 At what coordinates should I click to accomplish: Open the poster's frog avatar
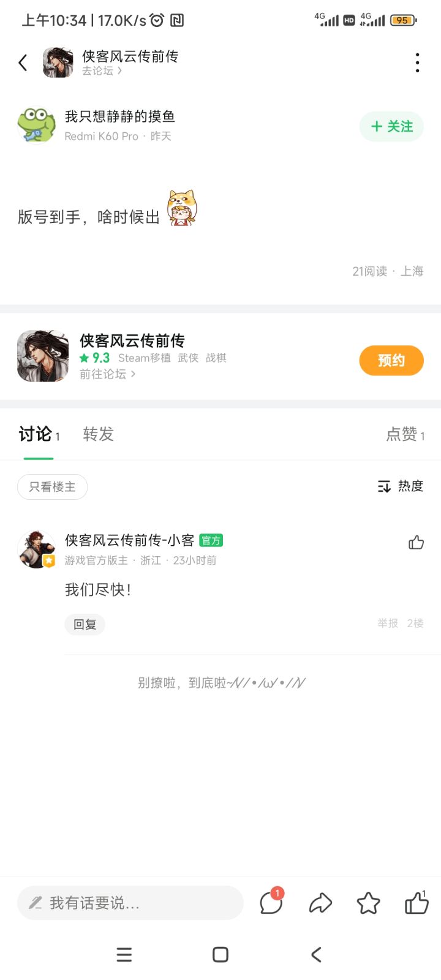tap(37, 126)
